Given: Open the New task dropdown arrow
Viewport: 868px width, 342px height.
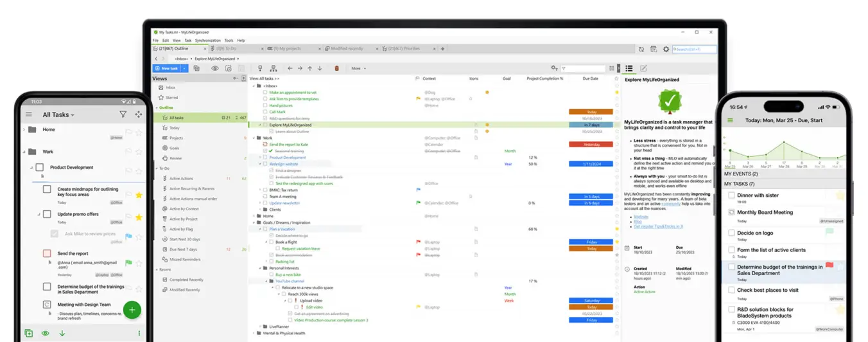Looking at the screenshot, I should click(184, 68).
